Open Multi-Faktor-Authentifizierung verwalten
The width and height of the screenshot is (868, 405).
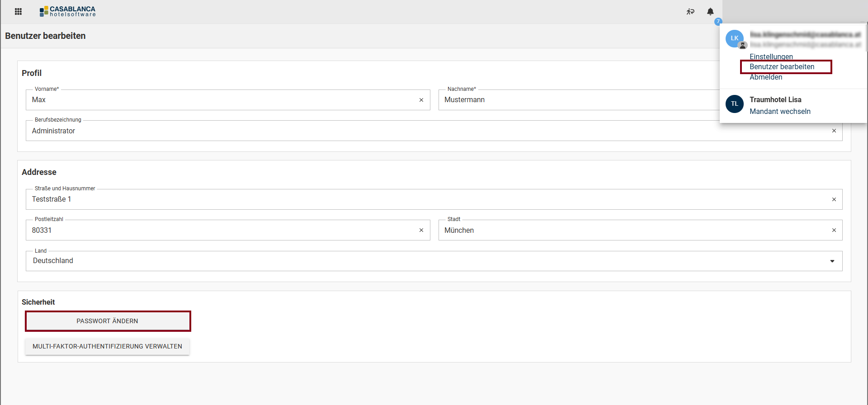[x=107, y=347]
